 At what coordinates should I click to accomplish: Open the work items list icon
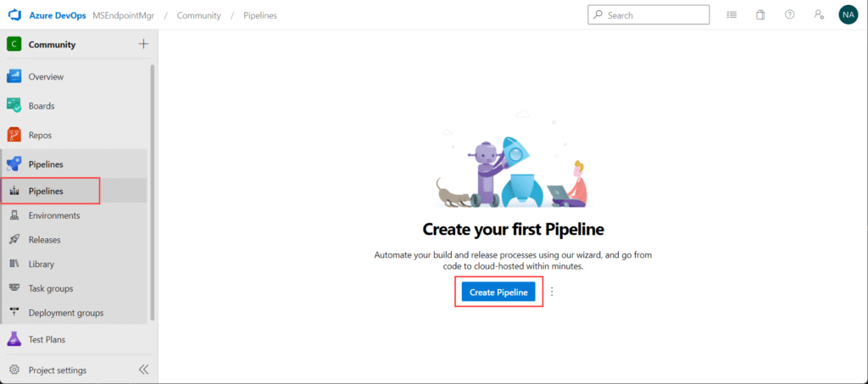[732, 15]
